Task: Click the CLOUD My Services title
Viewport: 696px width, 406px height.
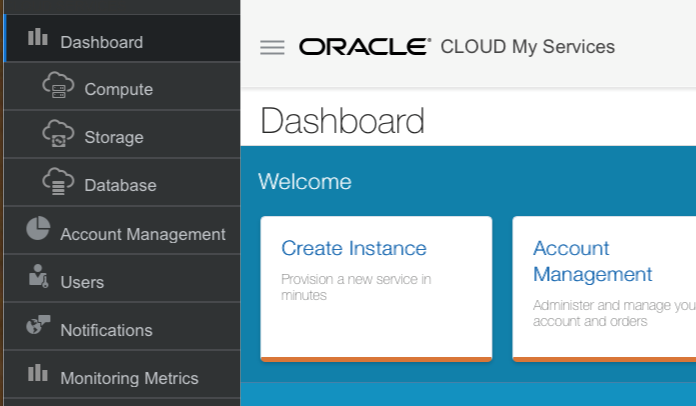Action: [x=527, y=47]
